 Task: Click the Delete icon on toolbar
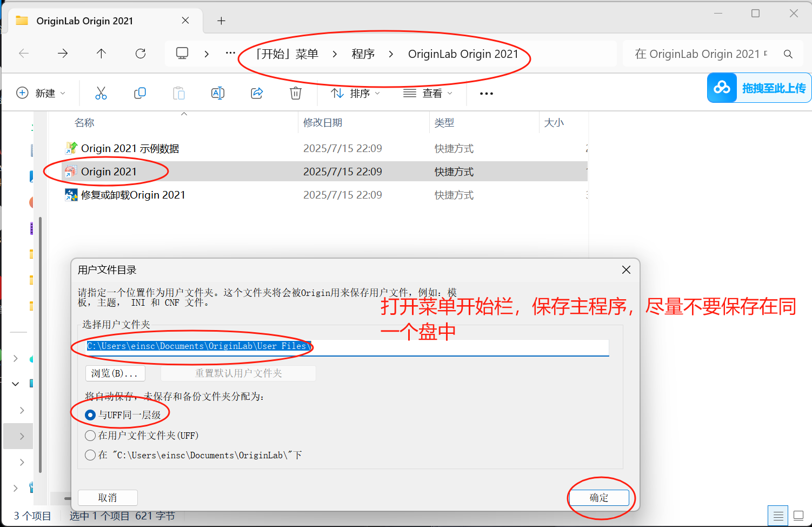click(x=295, y=93)
